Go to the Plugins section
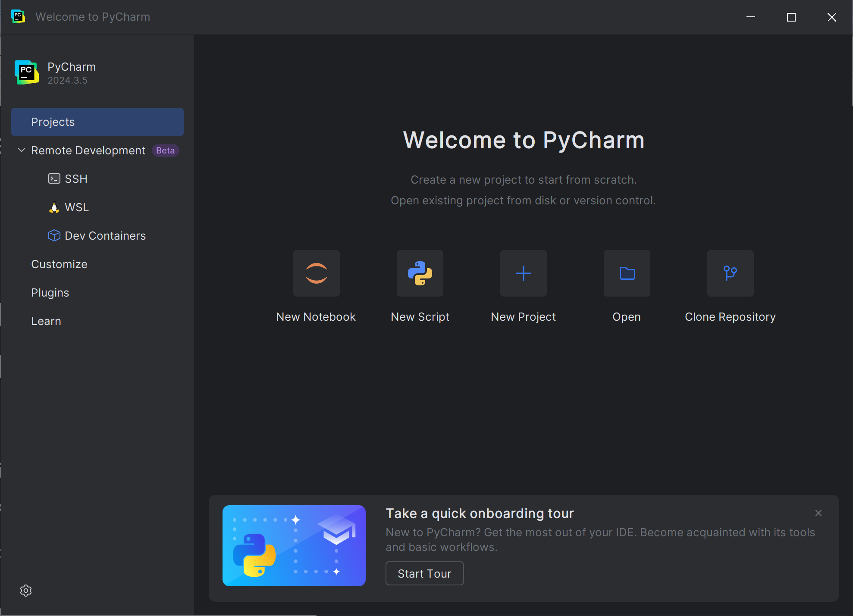Viewport: 853px width, 616px height. coord(50,293)
